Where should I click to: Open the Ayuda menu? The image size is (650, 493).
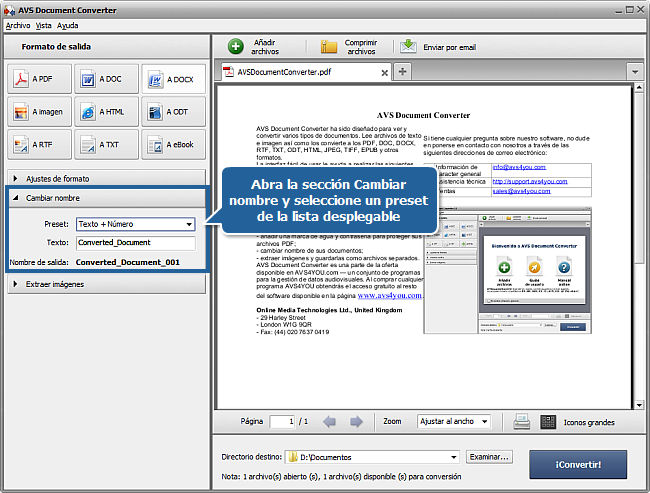(x=68, y=24)
